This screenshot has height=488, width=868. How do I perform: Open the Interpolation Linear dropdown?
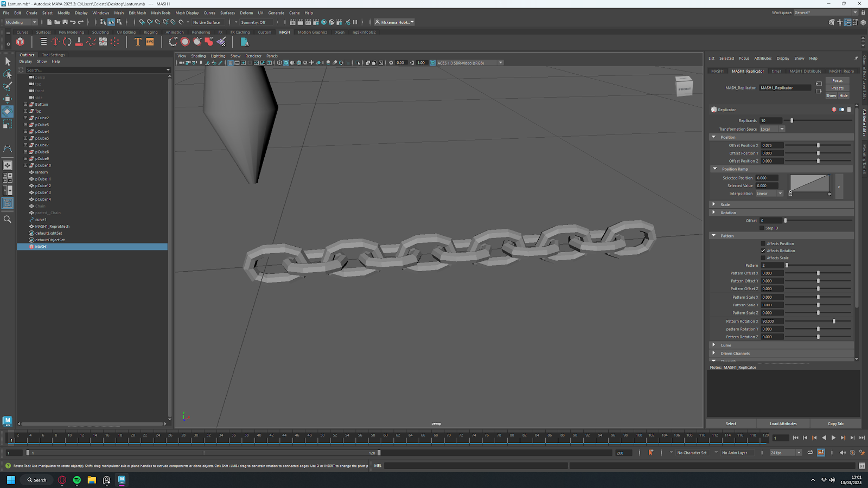pyautogui.click(x=769, y=194)
